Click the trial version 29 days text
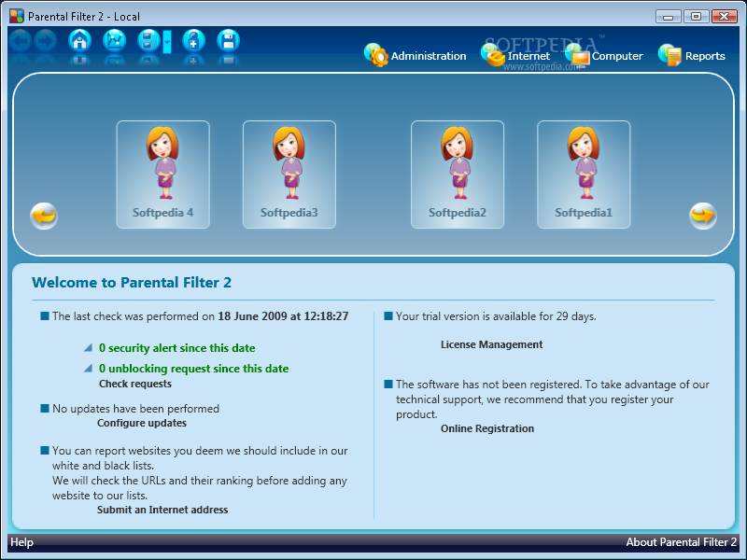This screenshot has height=560, width=747. point(496,316)
